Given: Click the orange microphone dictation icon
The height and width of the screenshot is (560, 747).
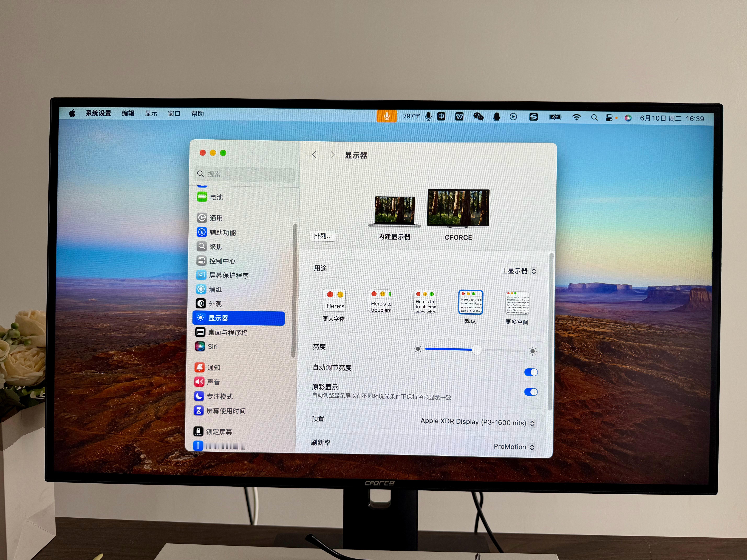Looking at the screenshot, I should pos(387,116).
